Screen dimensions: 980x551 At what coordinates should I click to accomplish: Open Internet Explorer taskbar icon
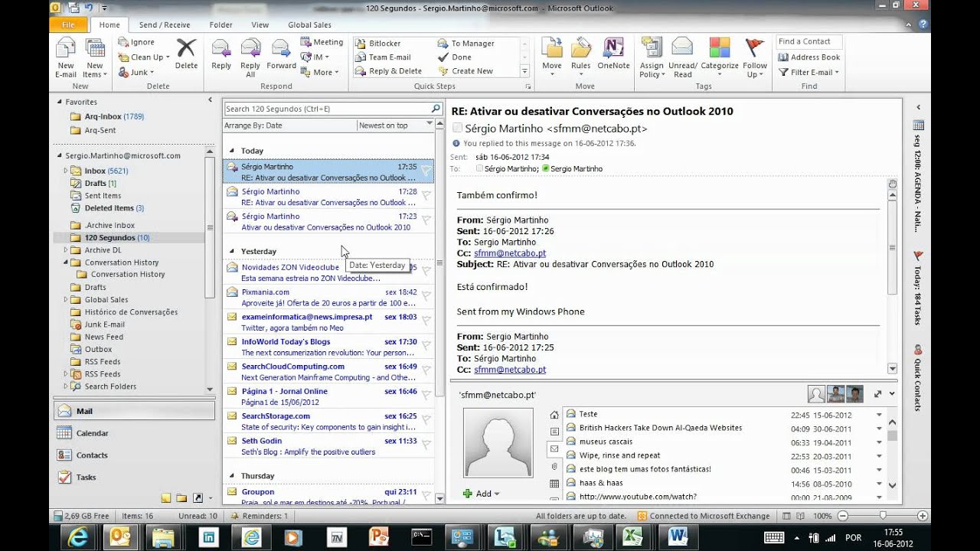point(77,536)
